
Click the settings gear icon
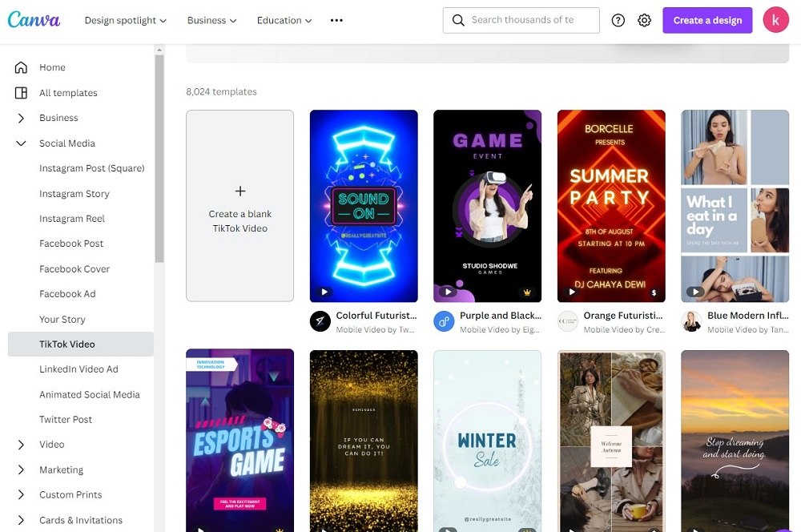[x=644, y=20]
